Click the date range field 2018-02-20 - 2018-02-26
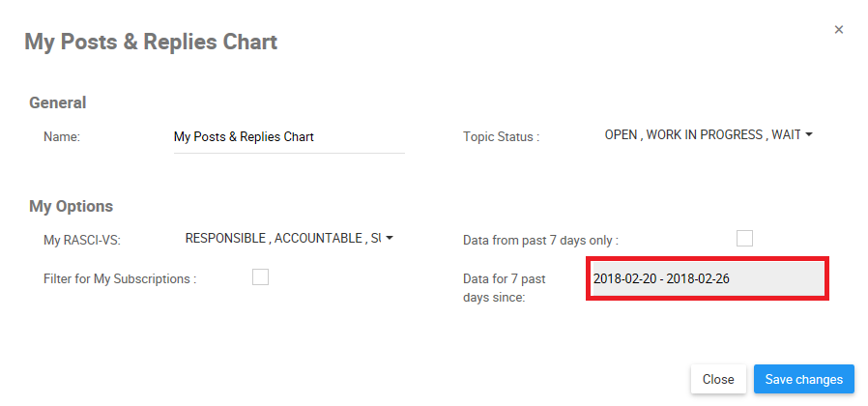 [707, 279]
